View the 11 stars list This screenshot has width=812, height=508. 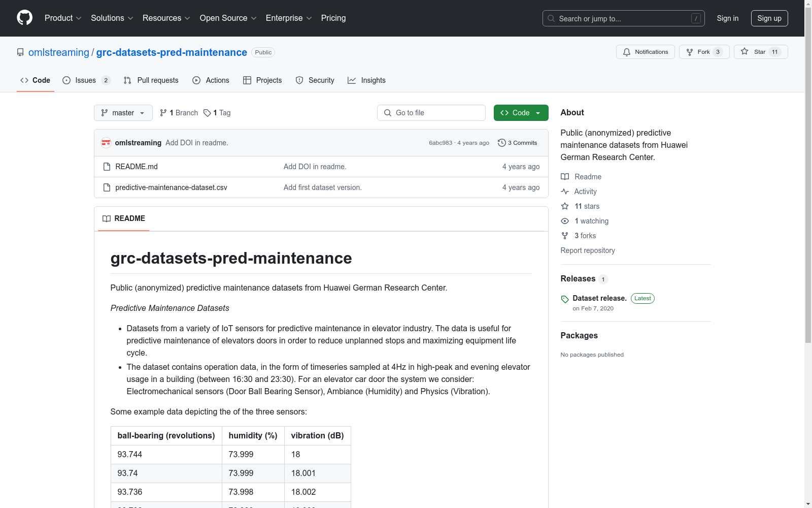tap(581, 206)
